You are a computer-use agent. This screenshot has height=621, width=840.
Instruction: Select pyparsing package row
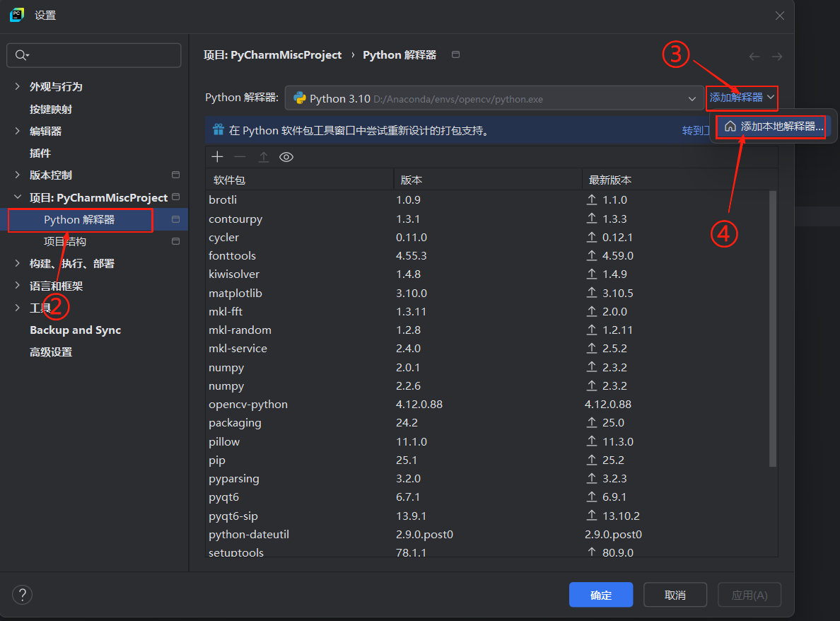[487, 478]
